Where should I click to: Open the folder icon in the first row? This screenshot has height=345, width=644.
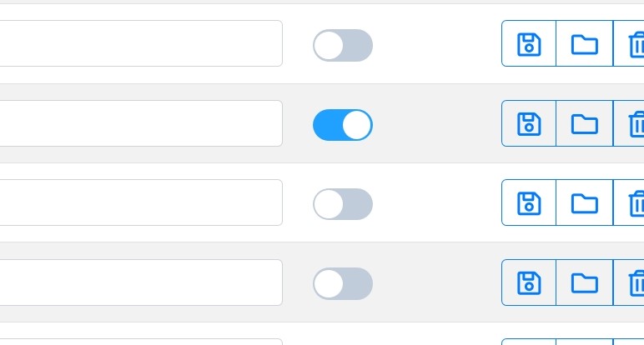584,44
